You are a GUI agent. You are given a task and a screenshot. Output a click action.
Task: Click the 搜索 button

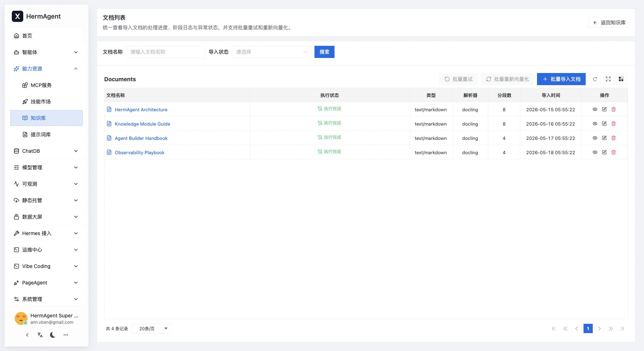[x=325, y=52]
